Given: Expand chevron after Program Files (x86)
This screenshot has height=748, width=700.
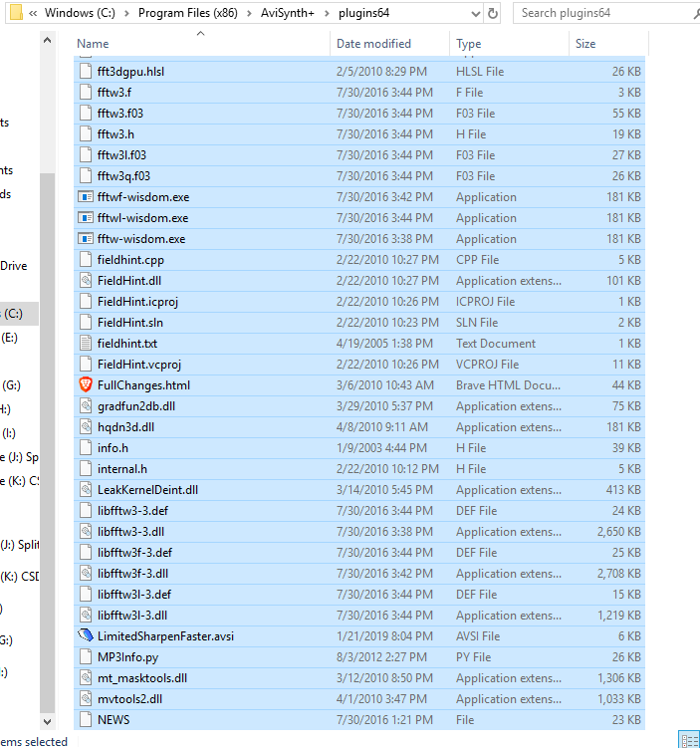Looking at the screenshot, I should click(249, 13).
